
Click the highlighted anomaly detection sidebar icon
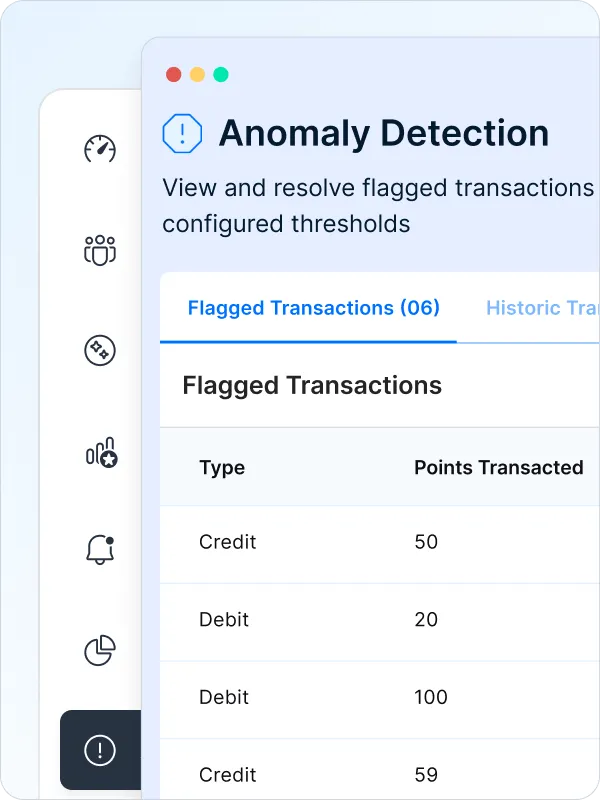[100, 751]
